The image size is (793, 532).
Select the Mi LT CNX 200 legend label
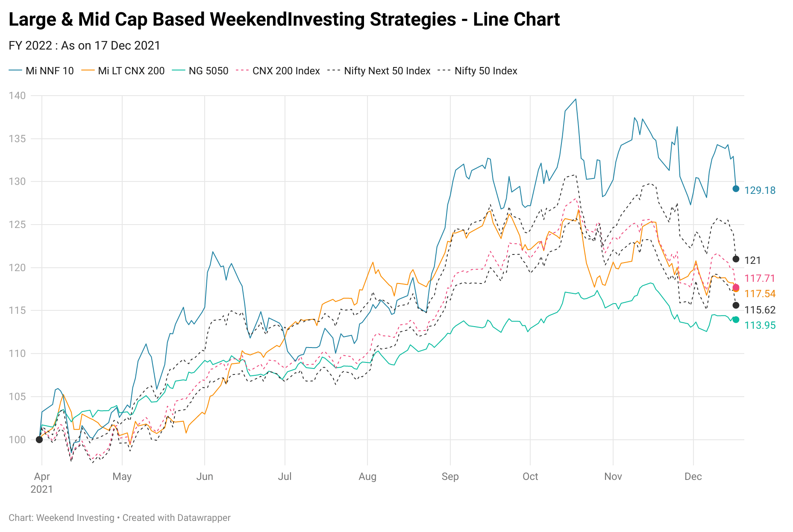click(123, 71)
